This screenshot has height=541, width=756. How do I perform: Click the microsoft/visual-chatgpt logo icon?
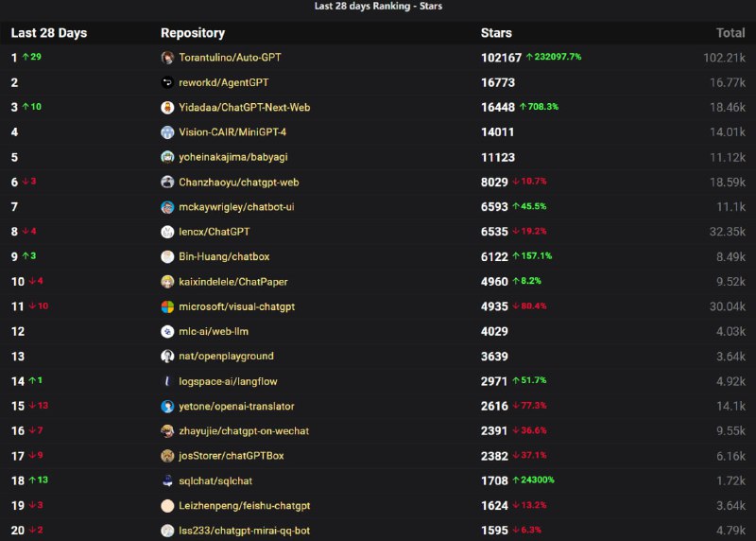tap(167, 306)
